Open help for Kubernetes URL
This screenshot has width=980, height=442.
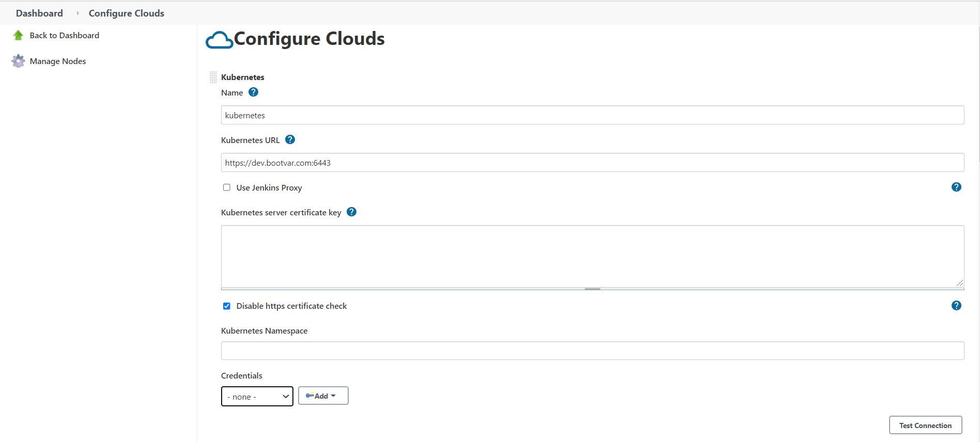pyautogui.click(x=290, y=139)
